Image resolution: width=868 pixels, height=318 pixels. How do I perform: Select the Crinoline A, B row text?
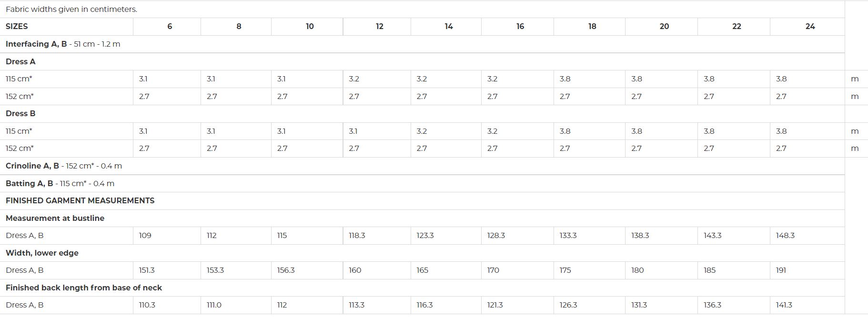[x=64, y=166]
